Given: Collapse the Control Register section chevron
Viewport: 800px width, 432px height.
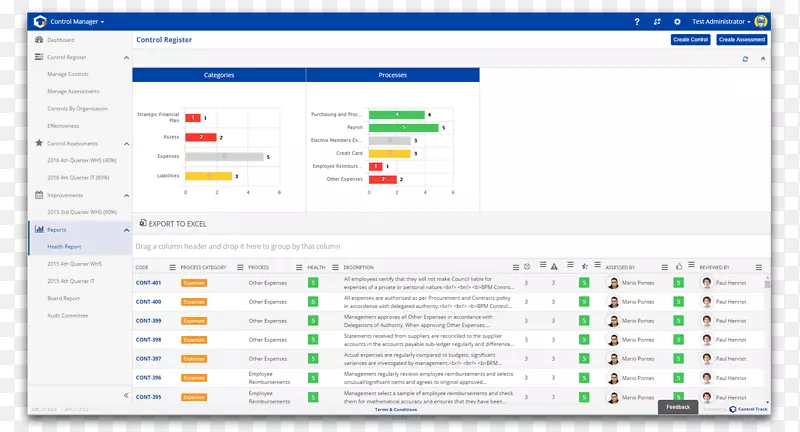Looking at the screenshot, I should (126, 58).
